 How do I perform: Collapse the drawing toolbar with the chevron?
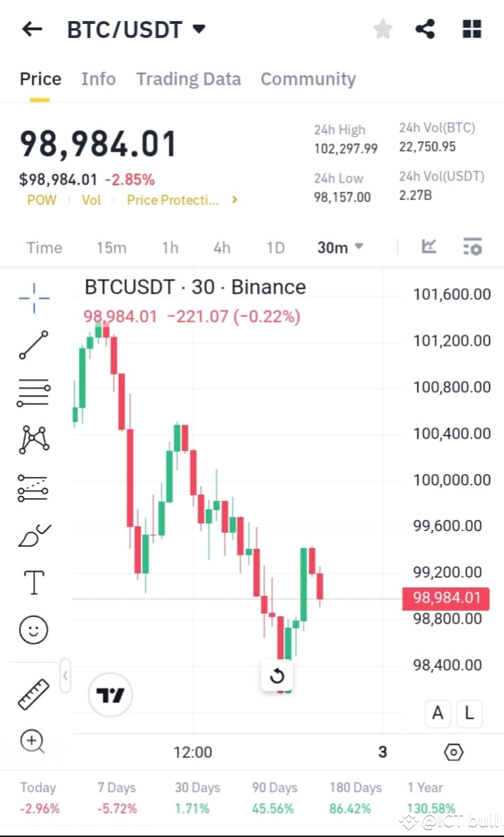[x=65, y=674]
